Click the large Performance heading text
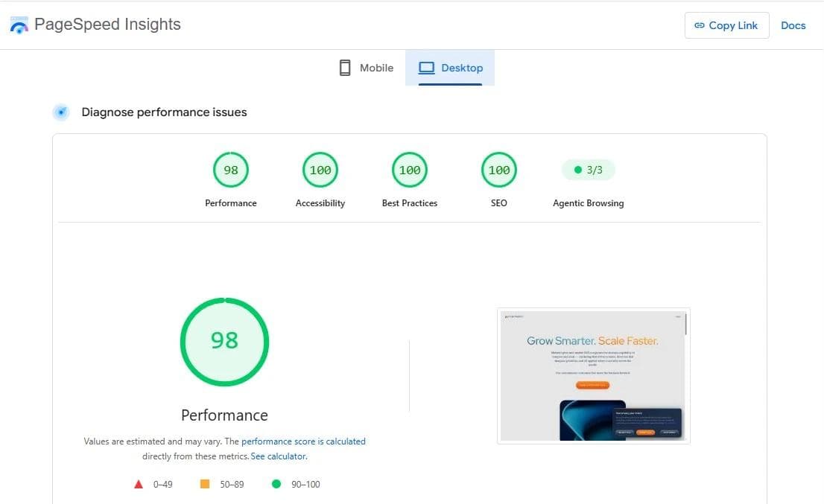 (x=224, y=415)
